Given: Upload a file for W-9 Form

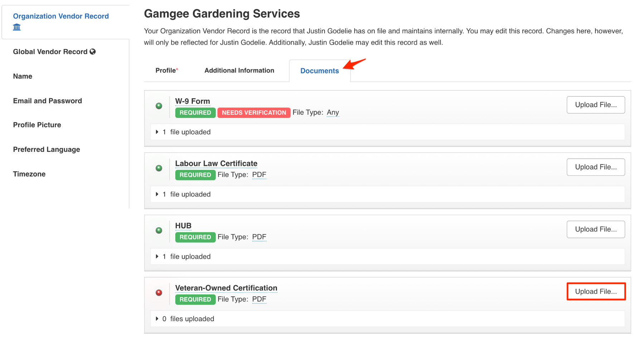Looking at the screenshot, I should click(596, 105).
